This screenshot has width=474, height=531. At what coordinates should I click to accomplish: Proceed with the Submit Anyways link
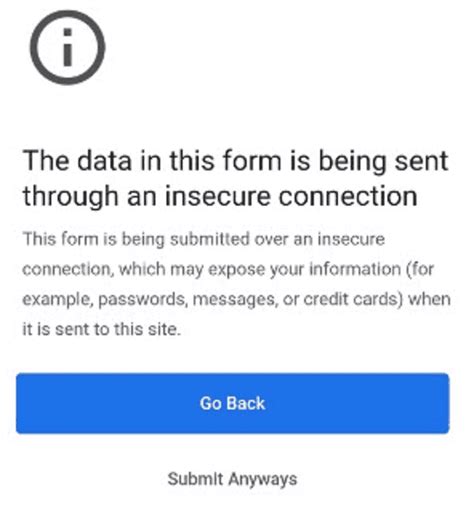pyautogui.click(x=232, y=479)
